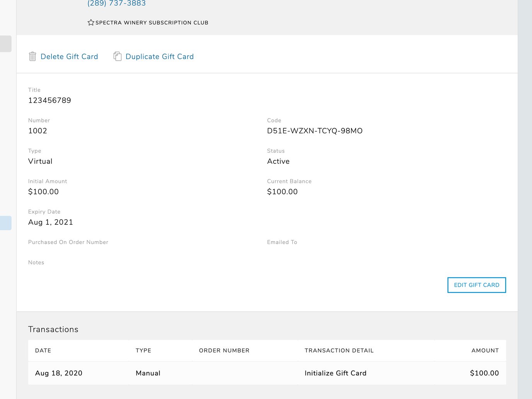
Task: Click the EDIT GIFT CARD button
Action: click(476, 285)
